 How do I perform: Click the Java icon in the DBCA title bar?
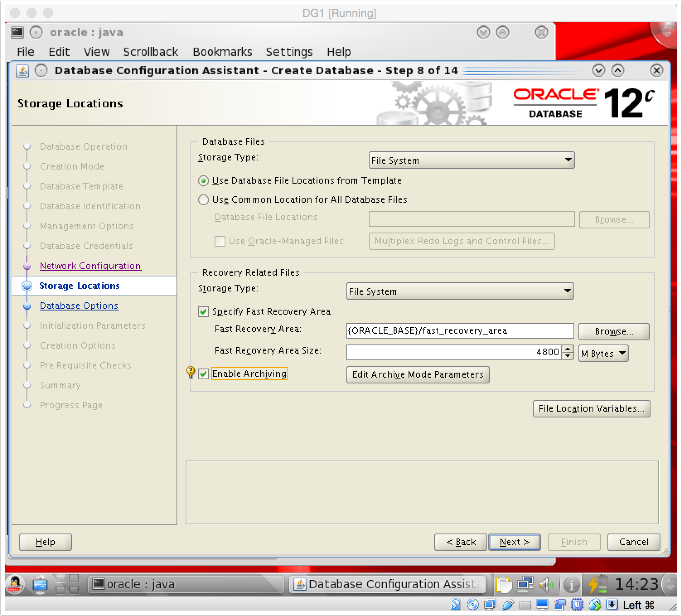22,71
